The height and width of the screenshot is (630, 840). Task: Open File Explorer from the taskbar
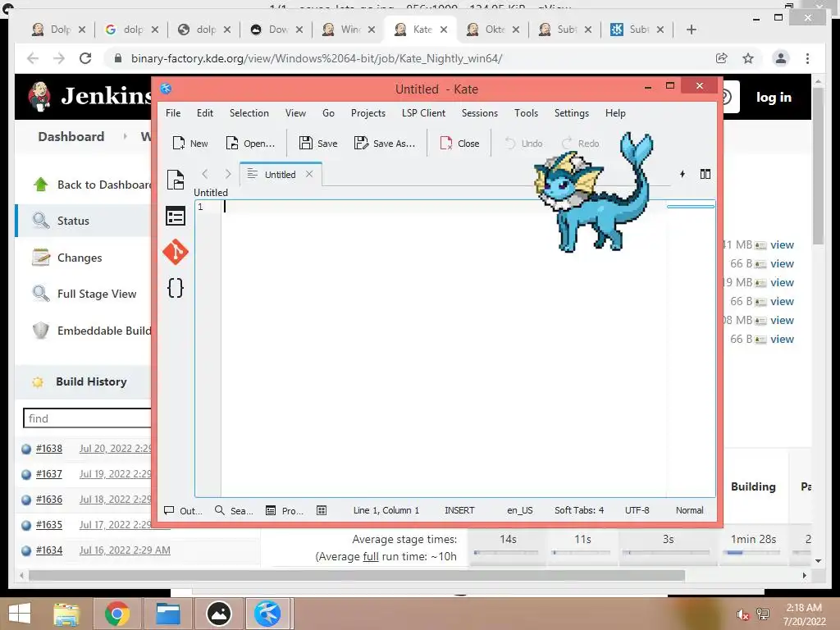coord(66,614)
